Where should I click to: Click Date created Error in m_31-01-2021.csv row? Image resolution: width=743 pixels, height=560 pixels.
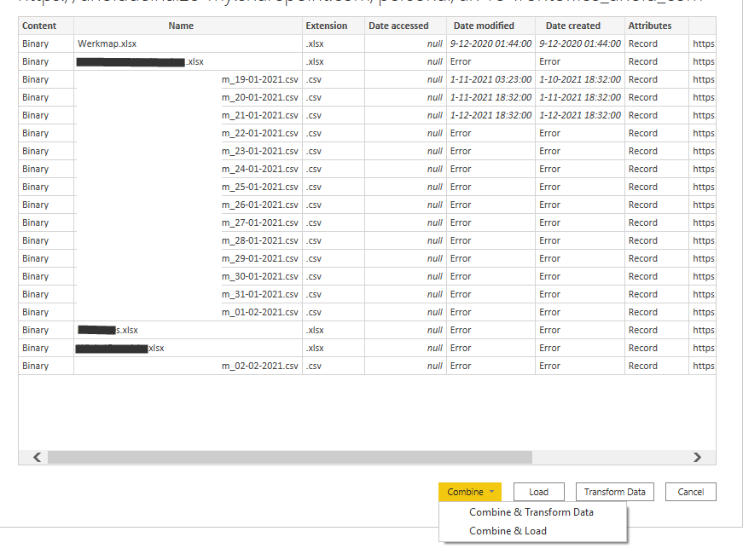click(x=549, y=294)
